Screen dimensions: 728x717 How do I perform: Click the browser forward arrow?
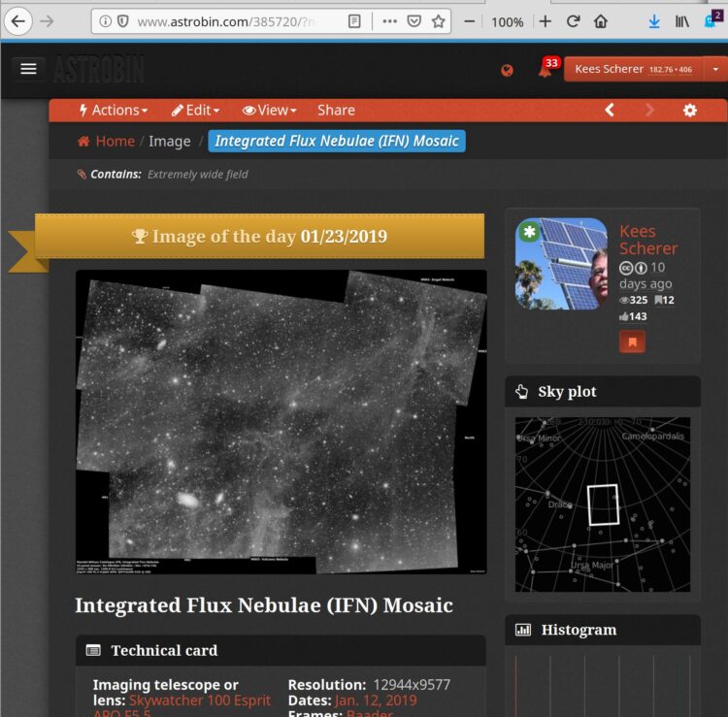(47, 21)
